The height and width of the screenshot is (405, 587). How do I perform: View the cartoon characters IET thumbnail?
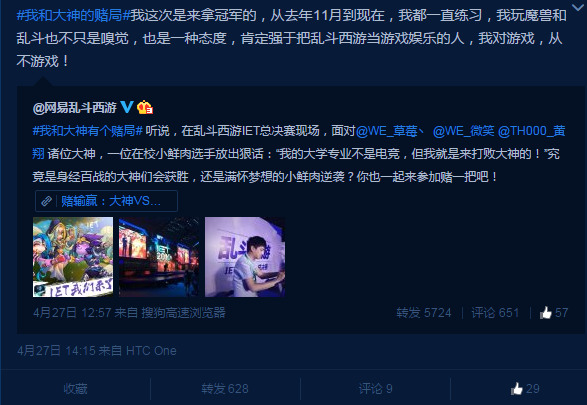[x=73, y=257]
